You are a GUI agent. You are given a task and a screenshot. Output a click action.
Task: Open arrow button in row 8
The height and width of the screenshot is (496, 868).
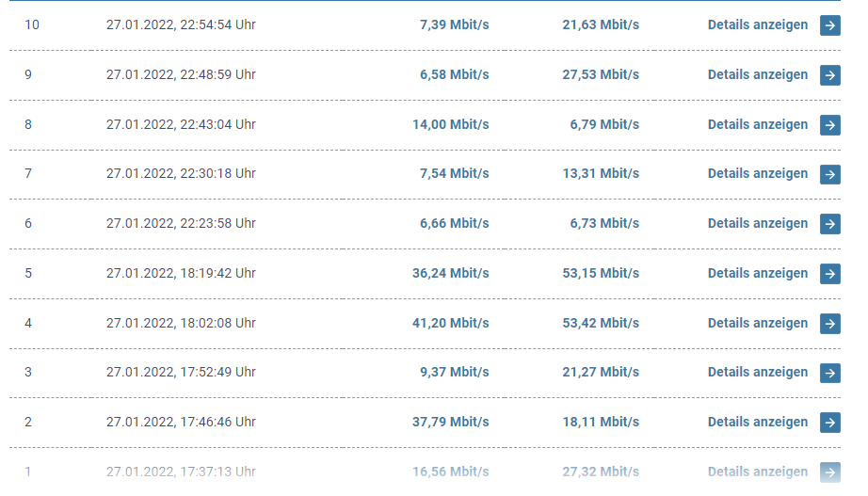pos(829,124)
